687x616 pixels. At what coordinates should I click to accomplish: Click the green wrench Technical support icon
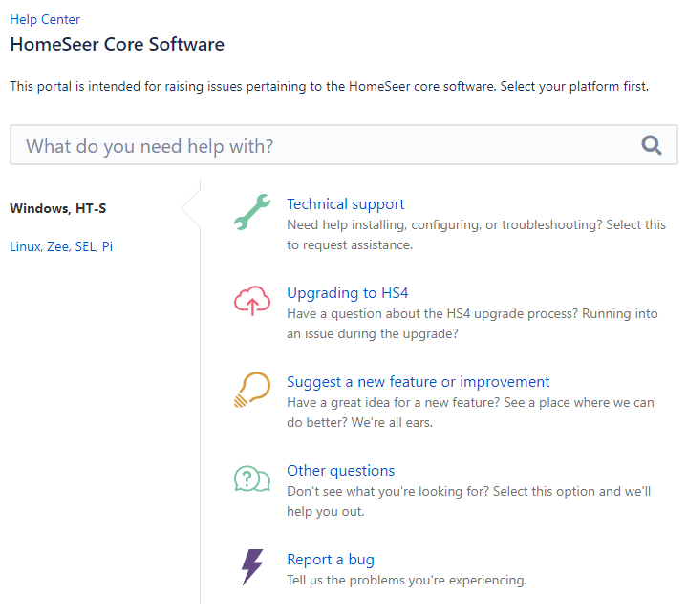click(252, 212)
